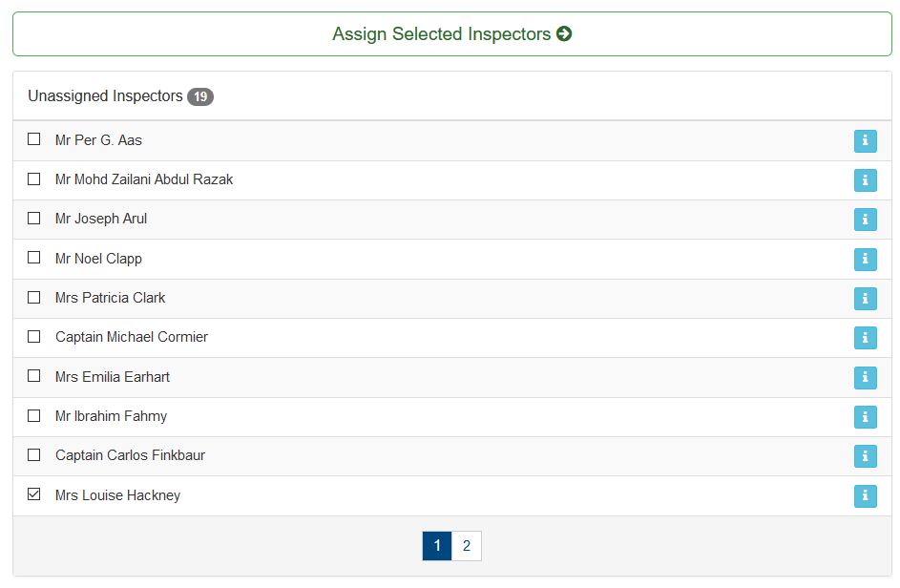Uncheck Mrs Louise Hackney checkbox

(33, 493)
